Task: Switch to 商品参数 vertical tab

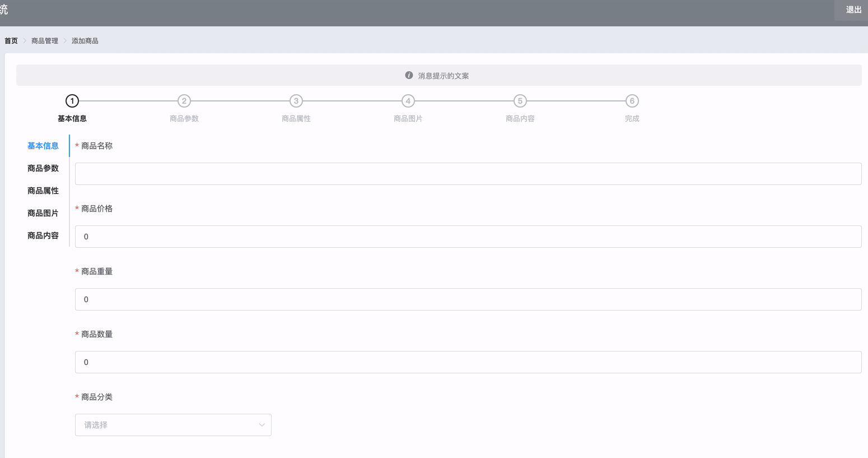Action: click(43, 168)
